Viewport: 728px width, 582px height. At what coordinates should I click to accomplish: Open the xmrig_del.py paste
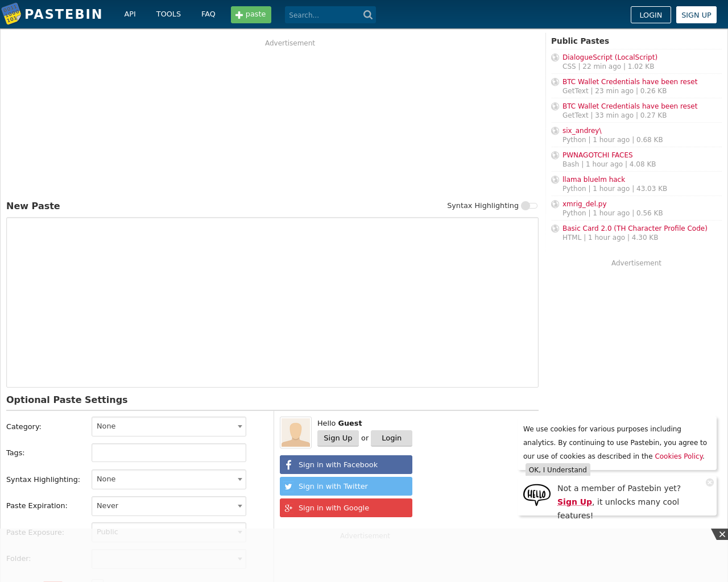tap(584, 204)
